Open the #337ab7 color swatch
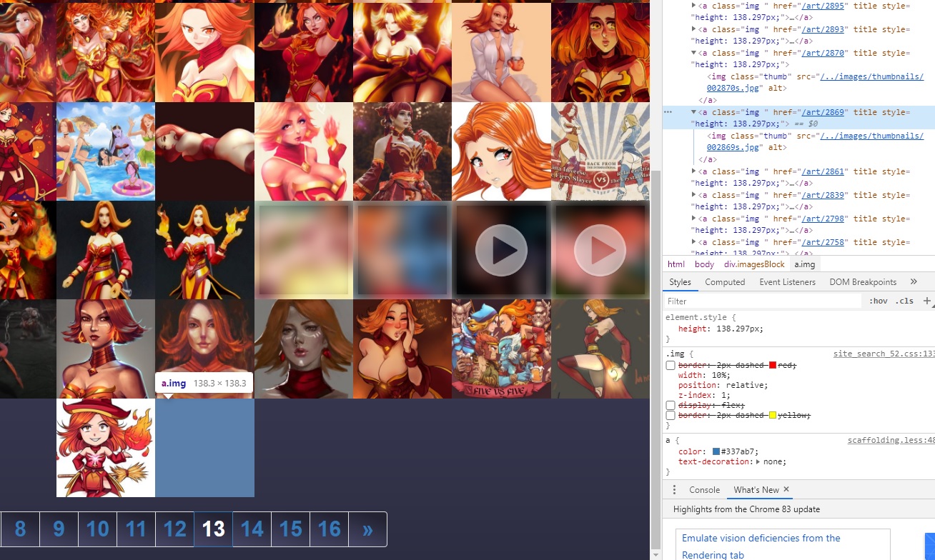The width and height of the screenshot is (935, 560). pyautogui.click(x=716, y=451)
